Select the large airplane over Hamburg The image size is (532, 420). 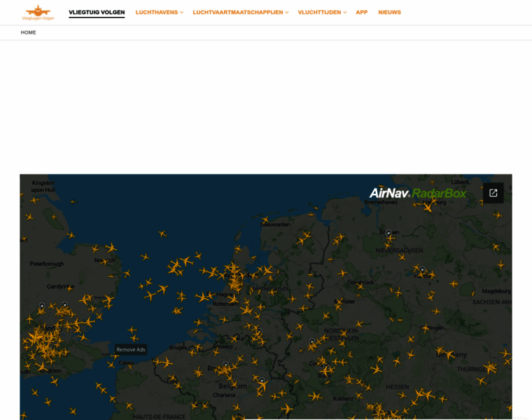(x=427, y=207)
